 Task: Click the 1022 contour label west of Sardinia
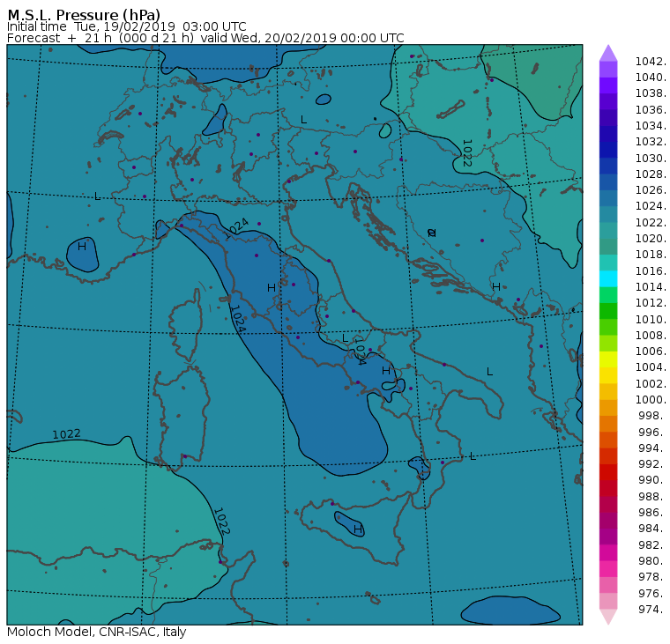tap(66, 434)
